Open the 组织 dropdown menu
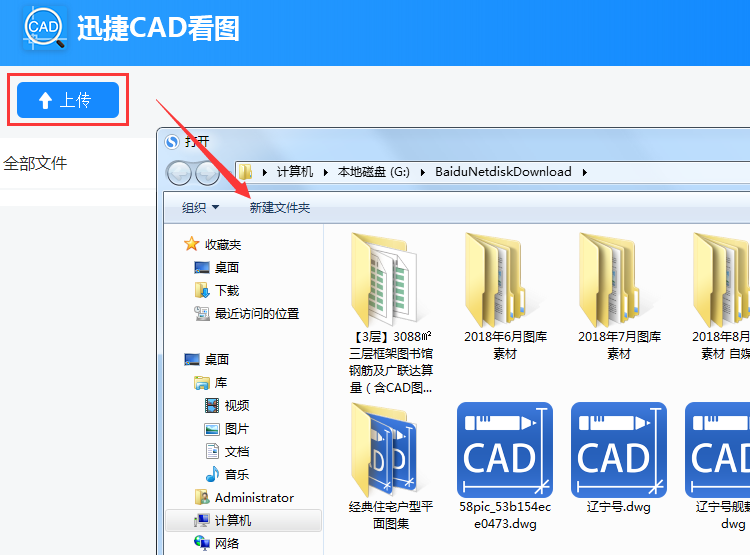This screenshot has height=555, width=750. point(200,208)
